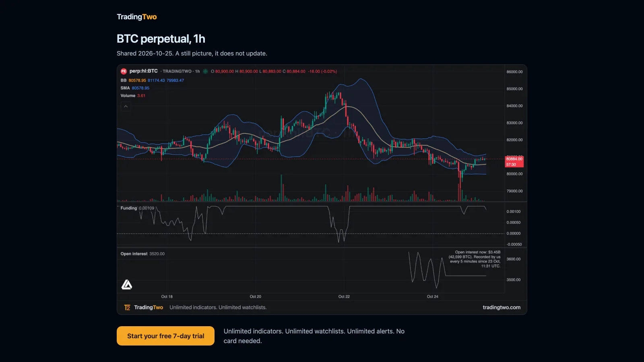Click the BB indicator label
The image size is (644, 362).
(x=123, y=80)
